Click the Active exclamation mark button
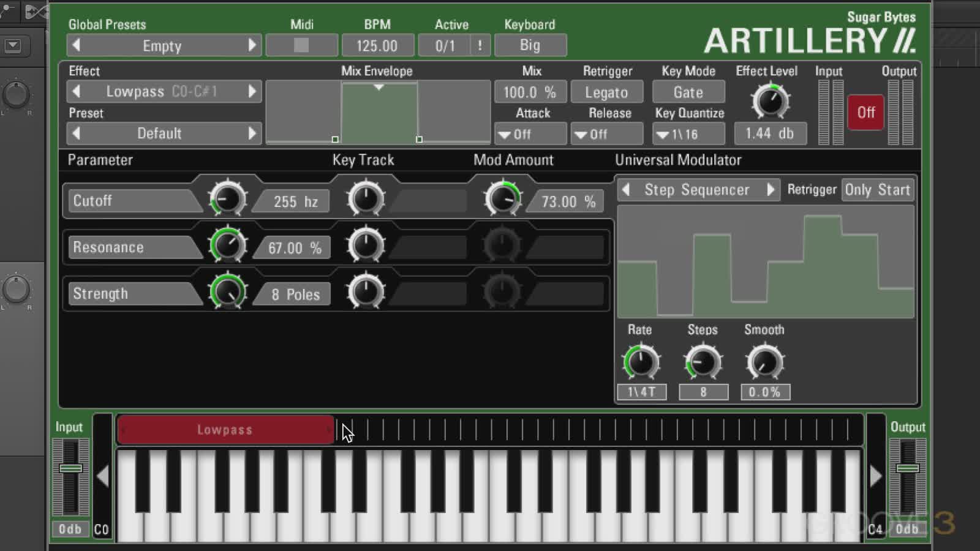This screenshot has width=980, height=551. tap(480, 45)
